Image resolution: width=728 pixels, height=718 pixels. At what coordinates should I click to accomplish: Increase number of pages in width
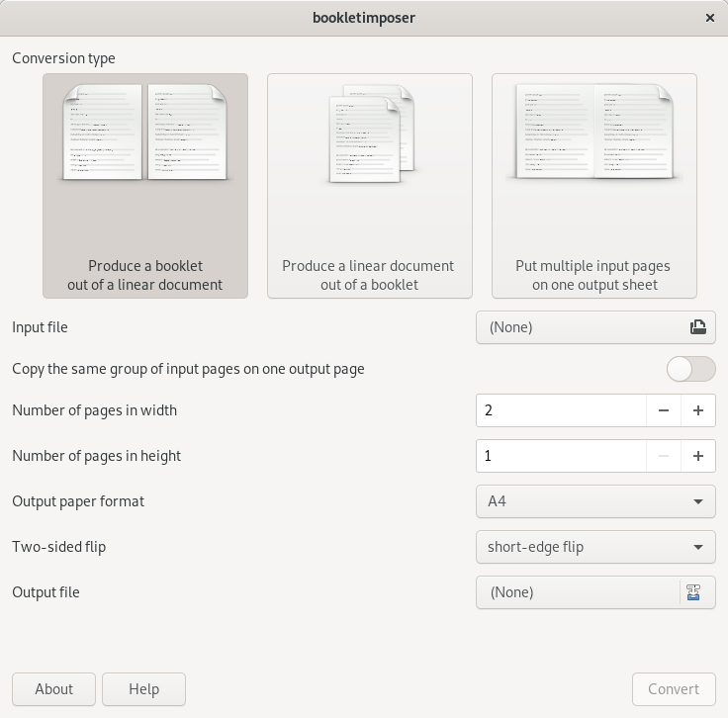pyautogui.click(x=697, y=410)
